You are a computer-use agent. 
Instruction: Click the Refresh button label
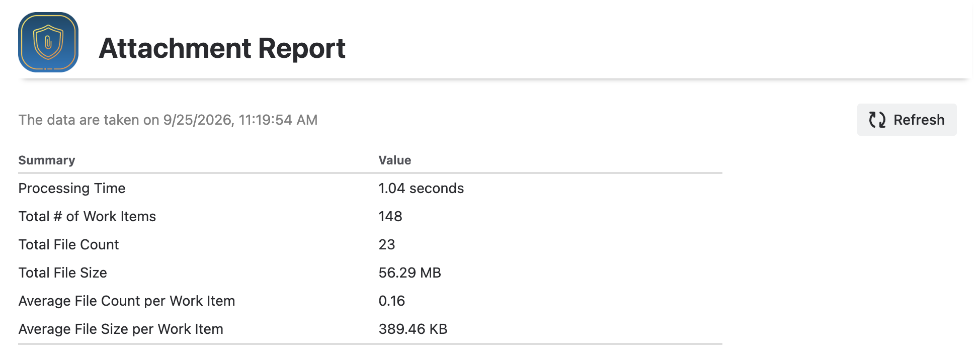[919, 120]
